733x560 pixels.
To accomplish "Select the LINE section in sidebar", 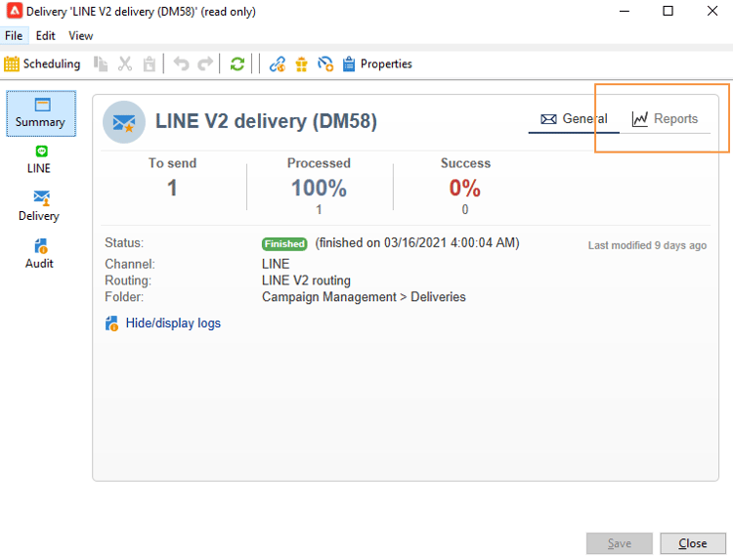I will click(39, 160).
